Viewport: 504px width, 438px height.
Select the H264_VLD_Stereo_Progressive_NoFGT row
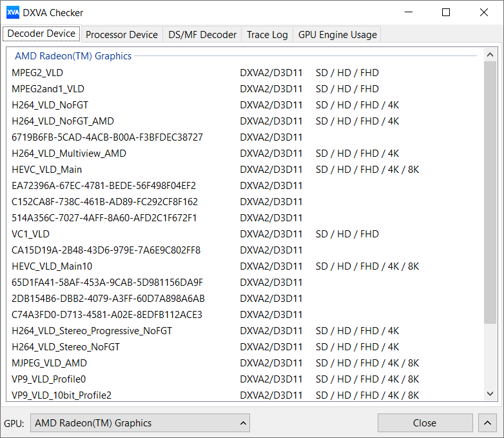click(x=245, y=331)
